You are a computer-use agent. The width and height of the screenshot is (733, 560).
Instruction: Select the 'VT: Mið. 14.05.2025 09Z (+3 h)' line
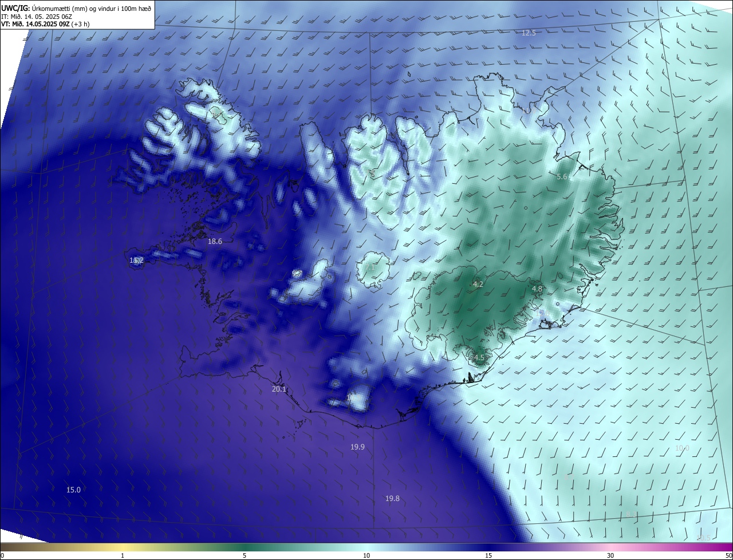click(45, 24)
